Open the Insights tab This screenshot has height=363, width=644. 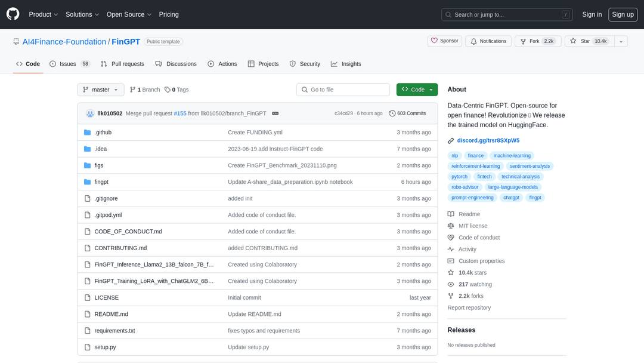pyautogui.click(x=346, y=64)
